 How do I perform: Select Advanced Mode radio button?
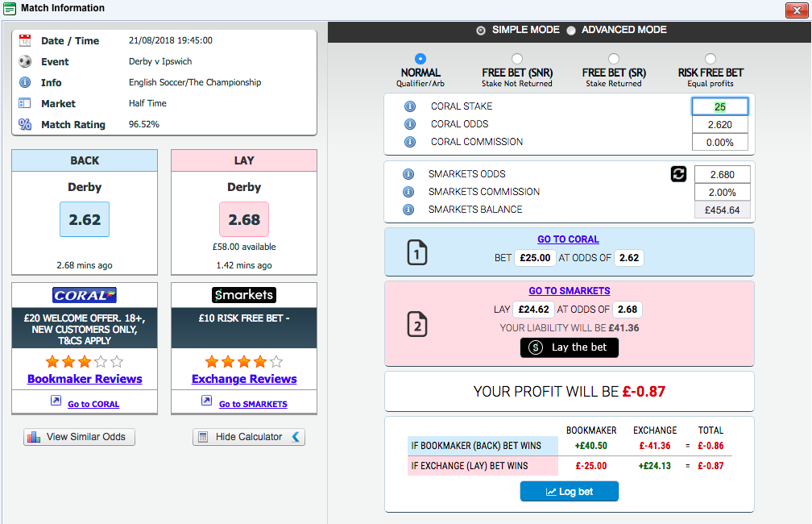571,31
